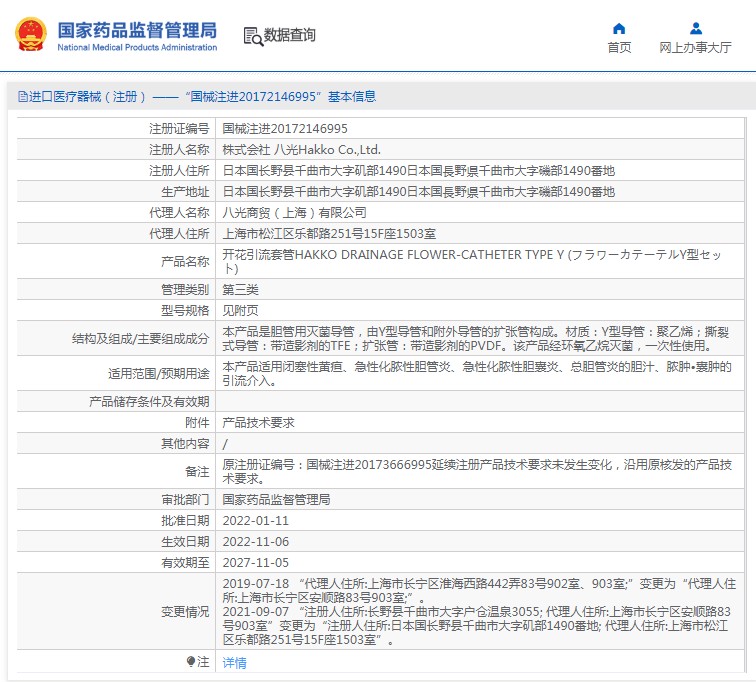Click the 管理类别 row label

click(x=185, y=290)
